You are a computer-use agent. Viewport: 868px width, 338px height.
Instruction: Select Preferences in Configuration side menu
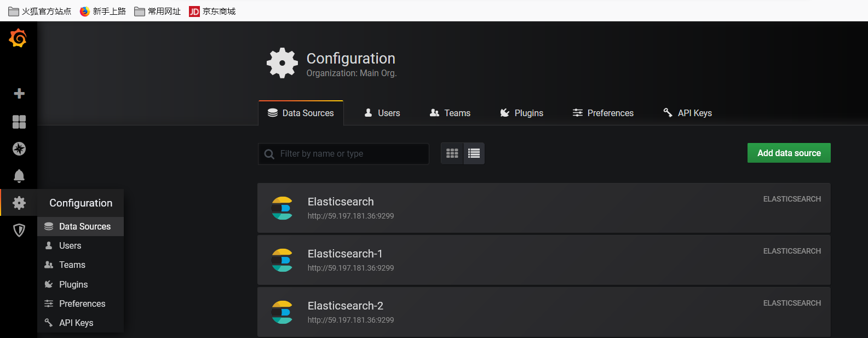(82, 303)
